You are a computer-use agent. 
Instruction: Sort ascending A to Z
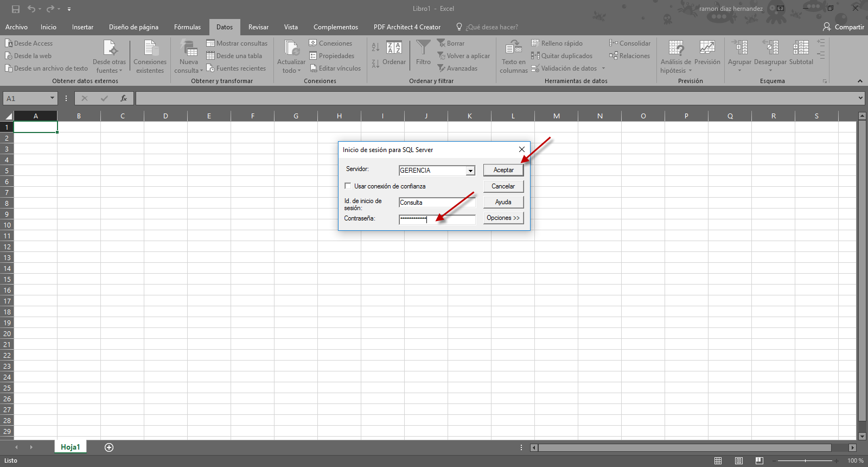[375, 48]
